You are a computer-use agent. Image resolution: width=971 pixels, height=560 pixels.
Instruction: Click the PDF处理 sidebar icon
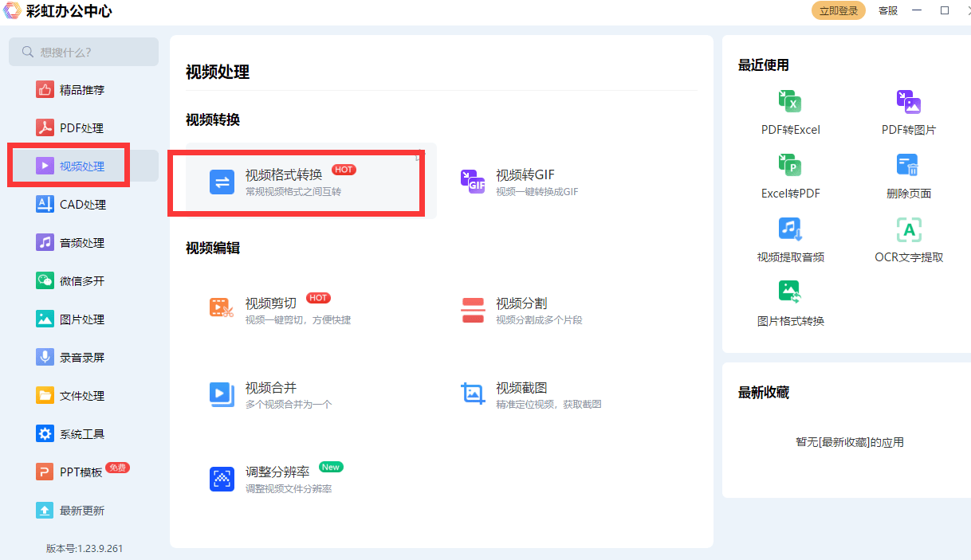[x=45, y=127]
